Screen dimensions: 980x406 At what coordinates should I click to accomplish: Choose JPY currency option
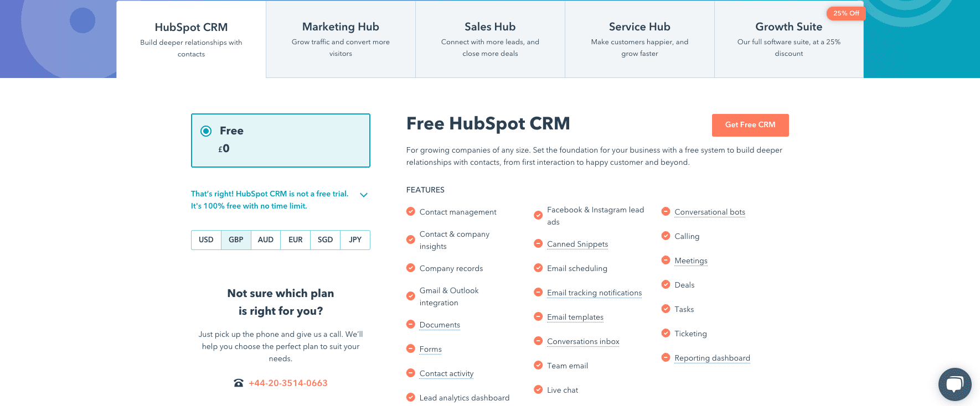(355, 240)
